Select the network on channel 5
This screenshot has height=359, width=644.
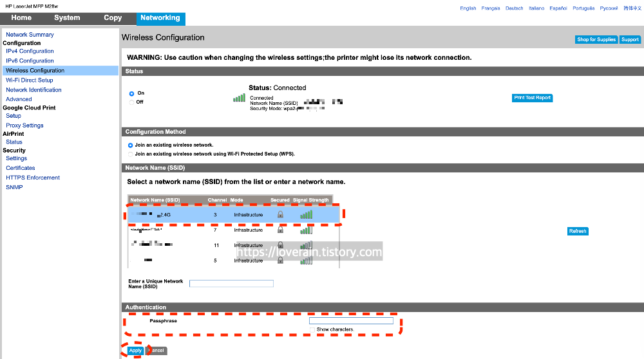[234, 261]
